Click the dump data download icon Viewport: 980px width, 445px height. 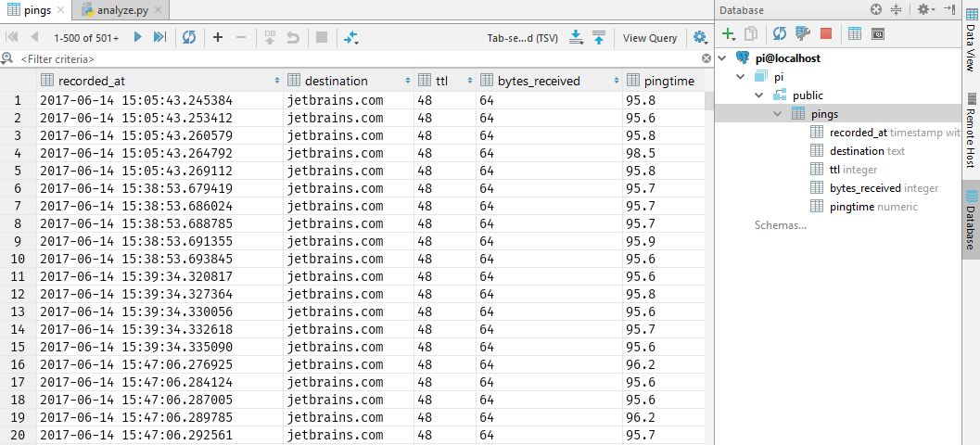pyautogui.click(x=577, y=37)
